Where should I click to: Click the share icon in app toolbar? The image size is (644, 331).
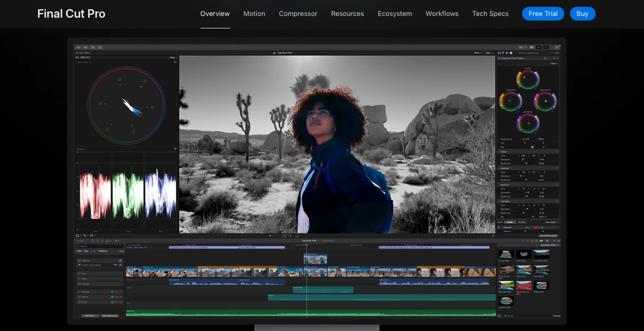(x=556, y=47)
